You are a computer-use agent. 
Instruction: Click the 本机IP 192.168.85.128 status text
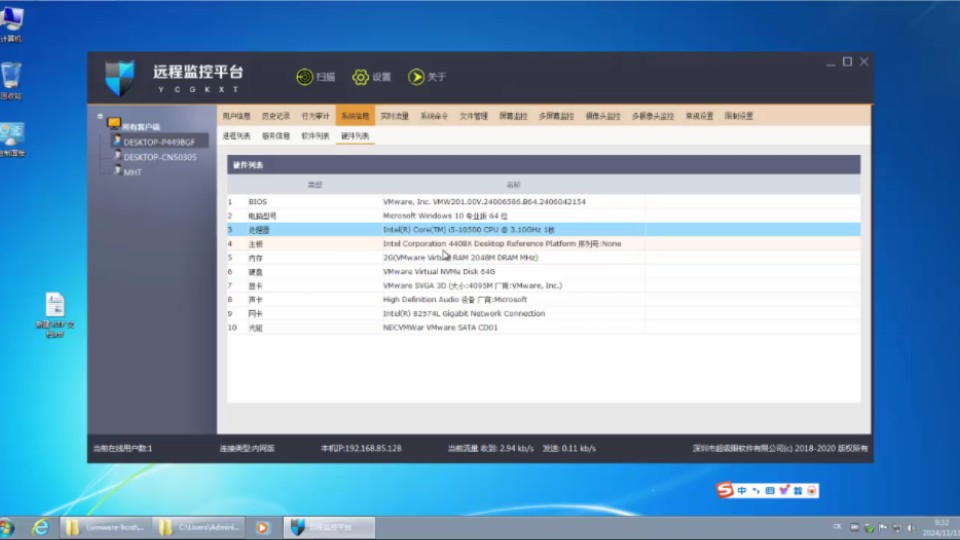(x=361, y=448)
